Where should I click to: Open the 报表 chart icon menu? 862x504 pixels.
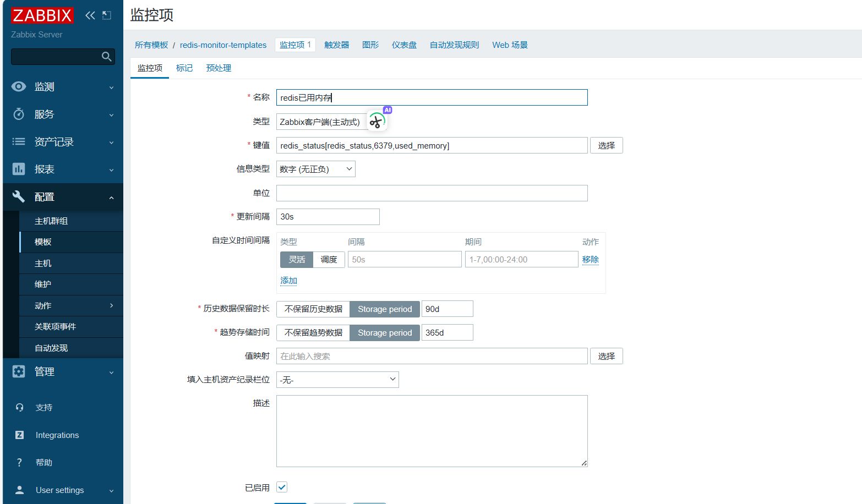(19, 169)
